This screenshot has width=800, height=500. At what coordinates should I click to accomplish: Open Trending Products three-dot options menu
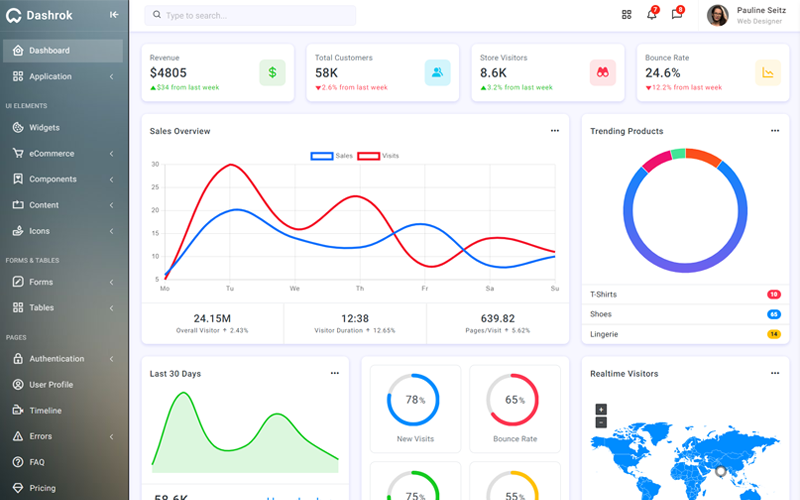(x=774, y=131)
